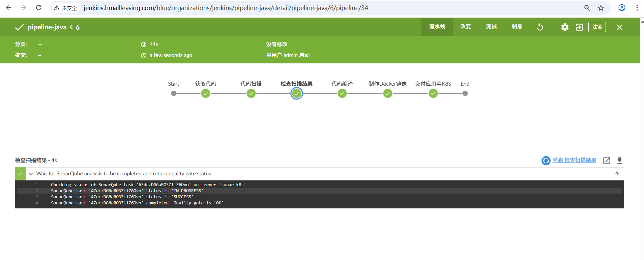Click the go to classic view icon

point(579,27)
